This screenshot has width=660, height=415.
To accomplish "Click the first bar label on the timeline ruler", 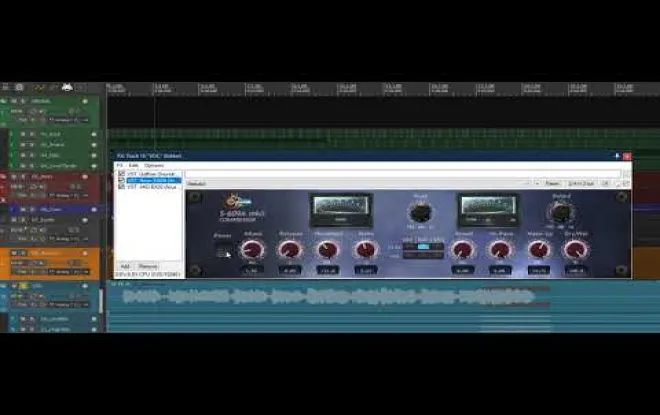I will coord(116,88).
